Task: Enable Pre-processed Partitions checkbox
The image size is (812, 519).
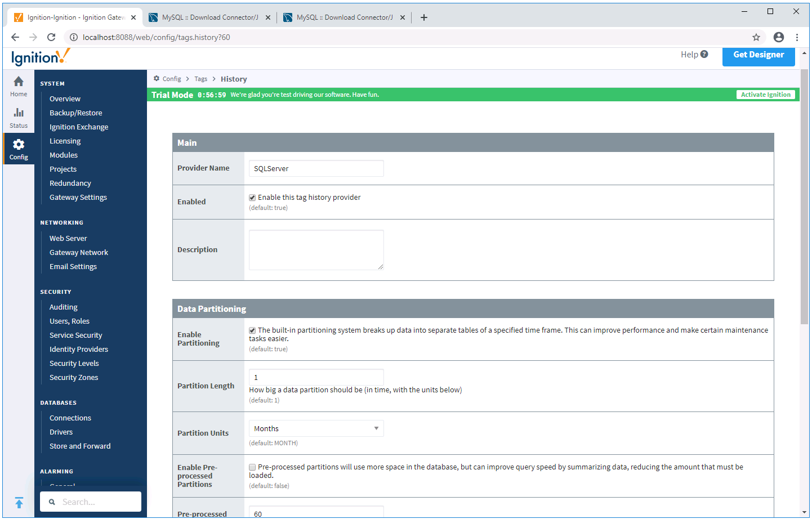Action: point(252,467)
